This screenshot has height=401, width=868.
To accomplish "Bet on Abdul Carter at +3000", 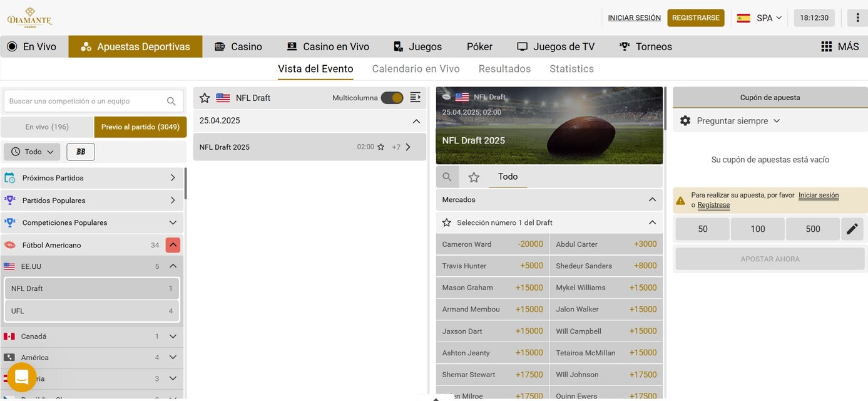I will click(606, 244).
